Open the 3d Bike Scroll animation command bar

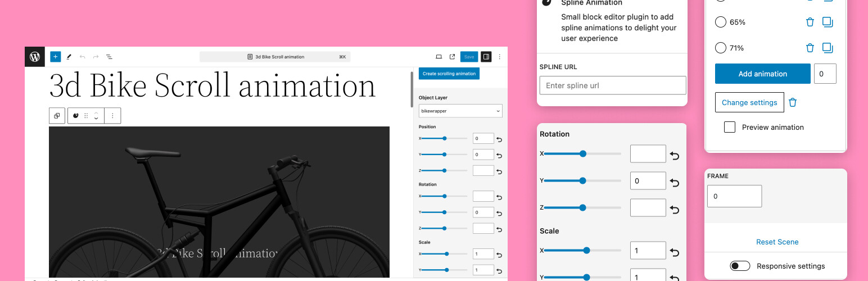click(x=275, y=57)
